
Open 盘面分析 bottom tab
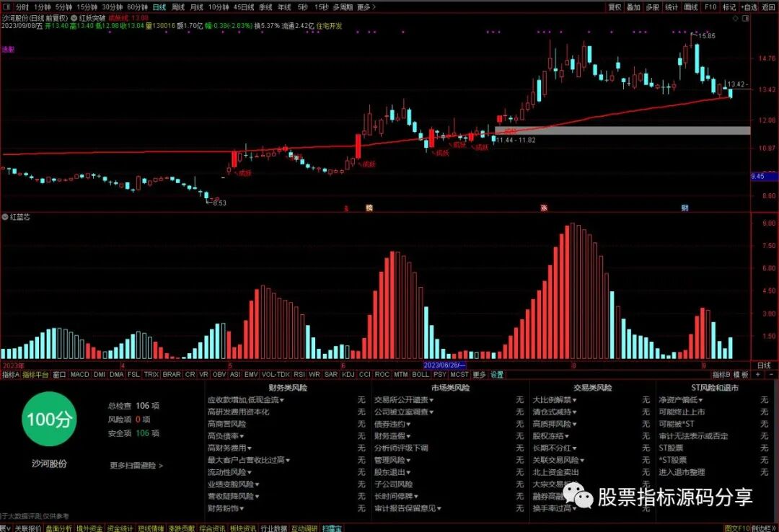click(x=58, y=528)
